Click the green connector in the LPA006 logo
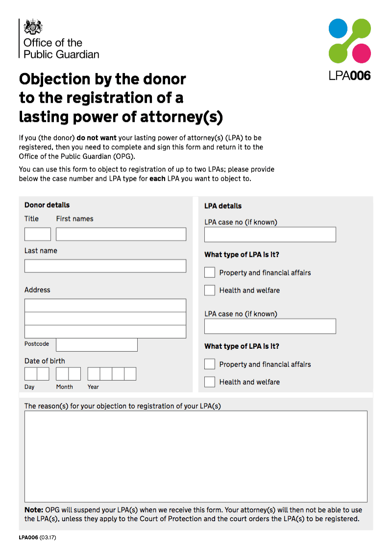Image resolution: width=392 pixels, height=554 pixels. (x=350, y=40)
